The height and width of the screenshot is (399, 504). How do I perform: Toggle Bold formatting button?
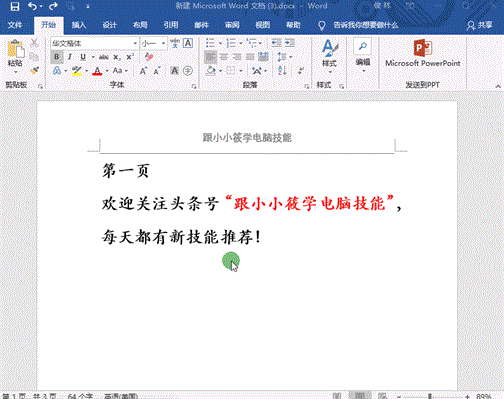point(57,57)
